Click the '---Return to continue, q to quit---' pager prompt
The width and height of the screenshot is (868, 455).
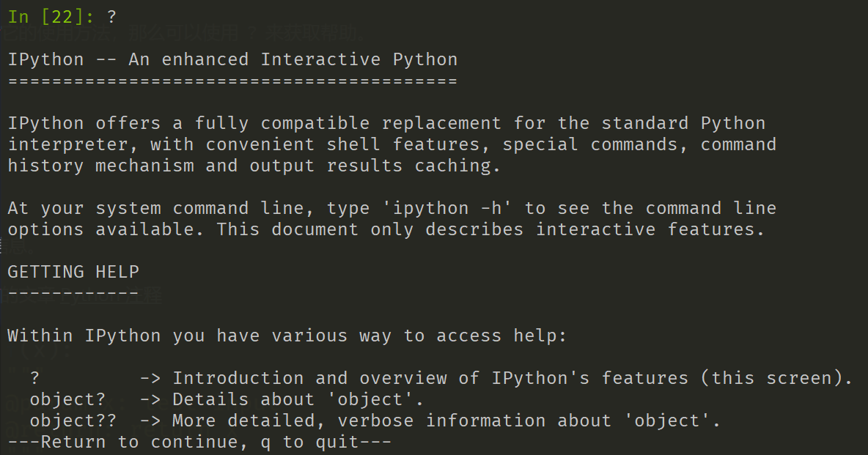(199, 442)
